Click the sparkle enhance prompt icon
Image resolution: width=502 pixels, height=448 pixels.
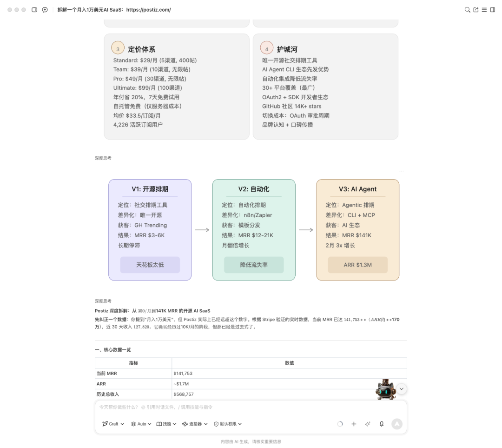click(368, 424)
